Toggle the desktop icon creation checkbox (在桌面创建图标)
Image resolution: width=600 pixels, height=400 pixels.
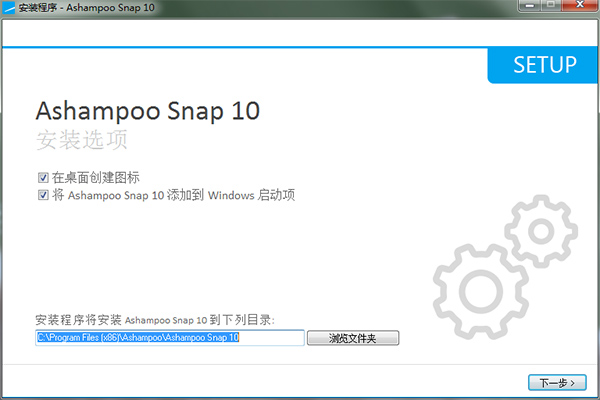(x=43, y=178)
